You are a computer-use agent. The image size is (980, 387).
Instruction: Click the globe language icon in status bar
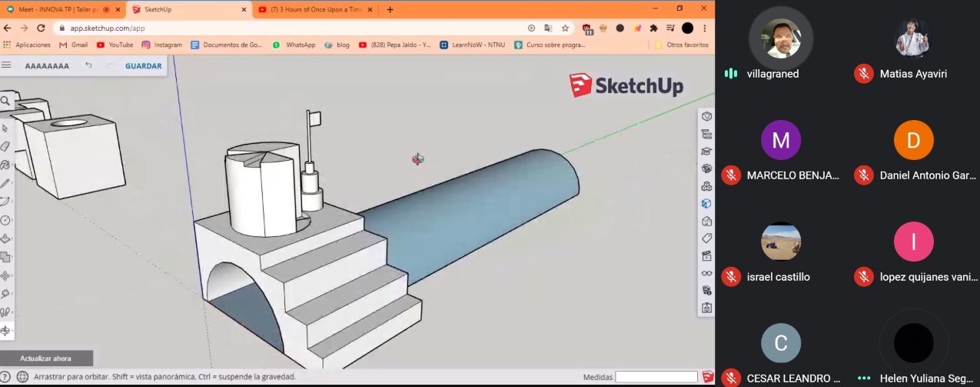[22, 377]
